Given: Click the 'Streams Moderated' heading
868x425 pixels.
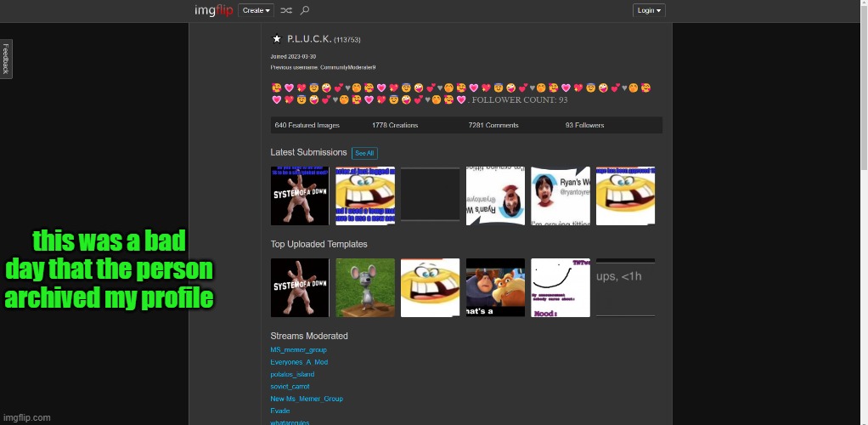Looking at the screenshot, I should 309,337.
